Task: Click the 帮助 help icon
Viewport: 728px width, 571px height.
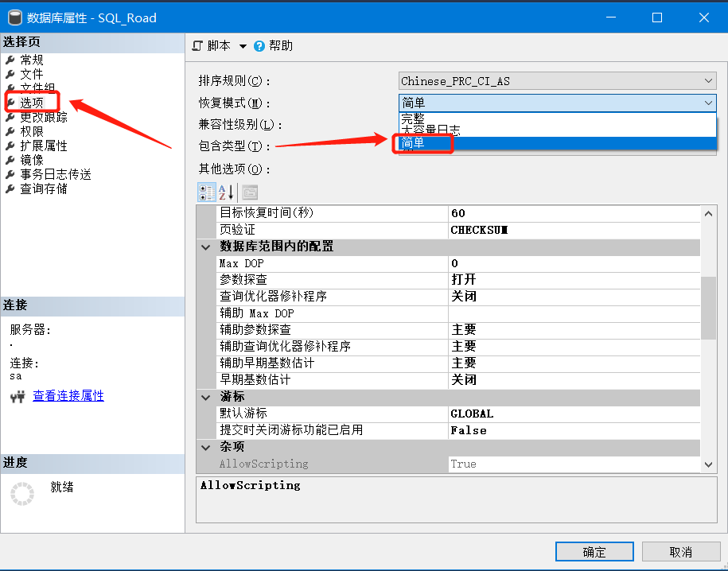Action: [x=259, y=46]
